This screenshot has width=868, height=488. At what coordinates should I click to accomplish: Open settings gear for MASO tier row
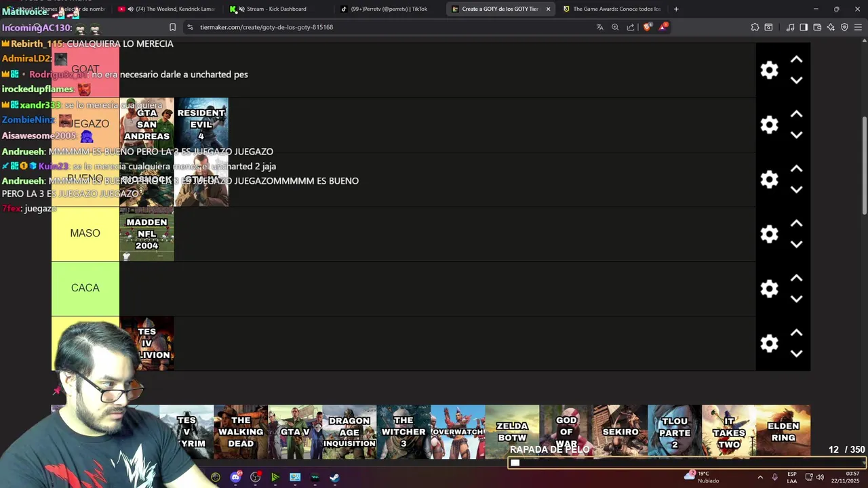click(769, 234)
